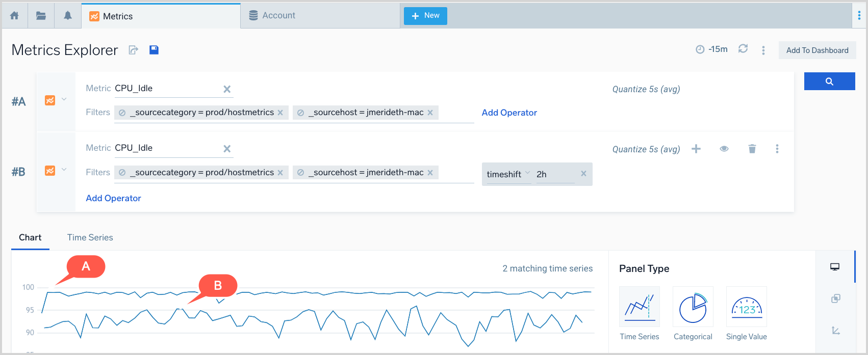
Task: Open the -15m time range picker
Action: click(x=712, y=49)
